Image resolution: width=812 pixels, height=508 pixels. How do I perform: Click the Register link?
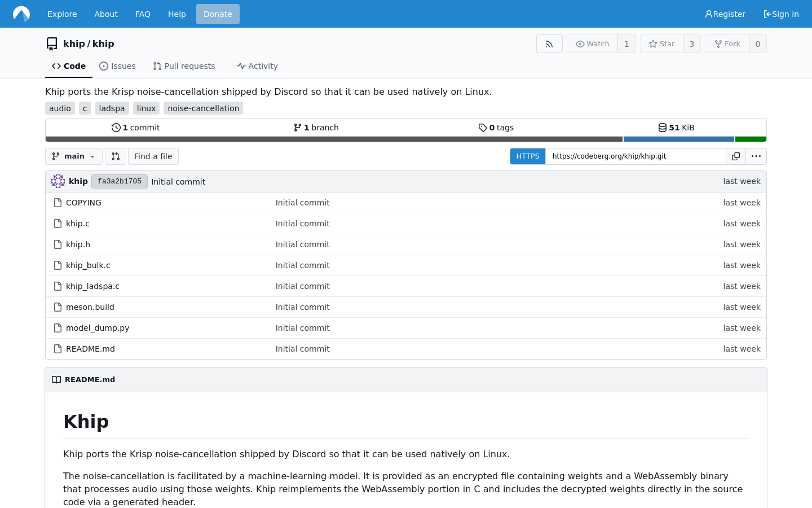725,14
